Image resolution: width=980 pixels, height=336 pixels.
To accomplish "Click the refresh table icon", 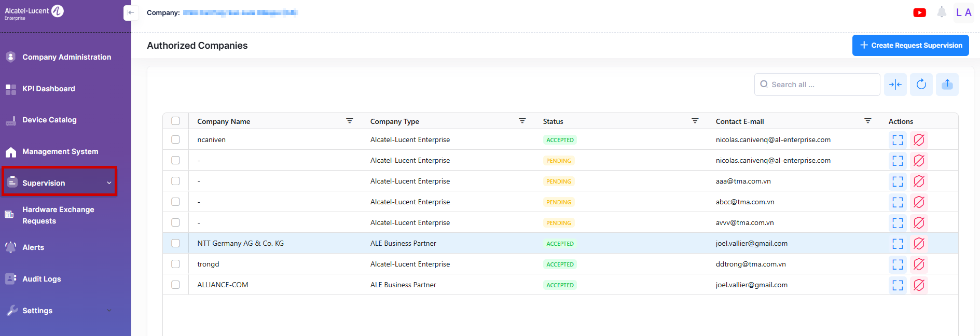I will 921,85.
